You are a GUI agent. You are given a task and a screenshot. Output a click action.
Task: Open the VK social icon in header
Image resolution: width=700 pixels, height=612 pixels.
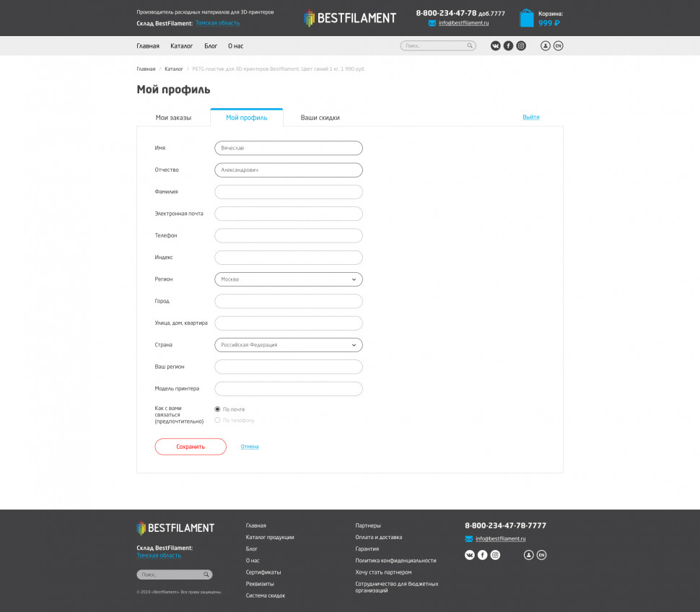pos(496,45)
